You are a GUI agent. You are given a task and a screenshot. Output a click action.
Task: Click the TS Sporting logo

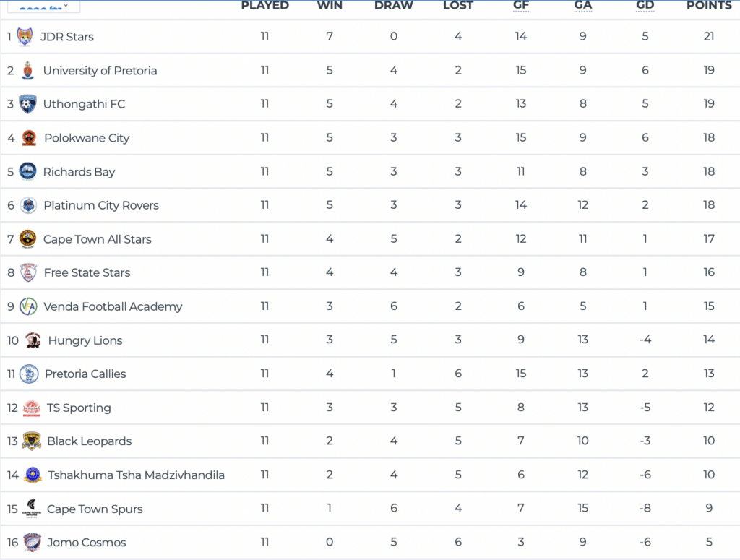click(32, 408)
